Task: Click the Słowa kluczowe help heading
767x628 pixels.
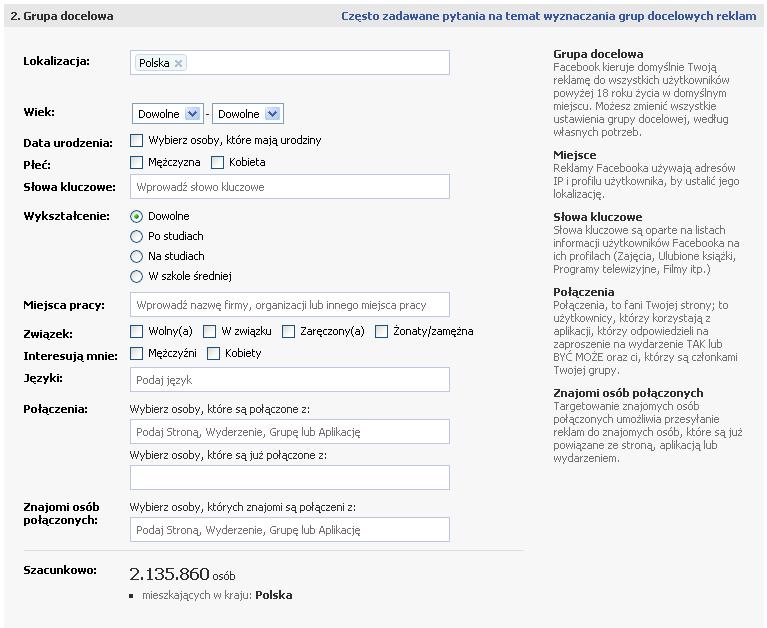Action: point(598,217)
